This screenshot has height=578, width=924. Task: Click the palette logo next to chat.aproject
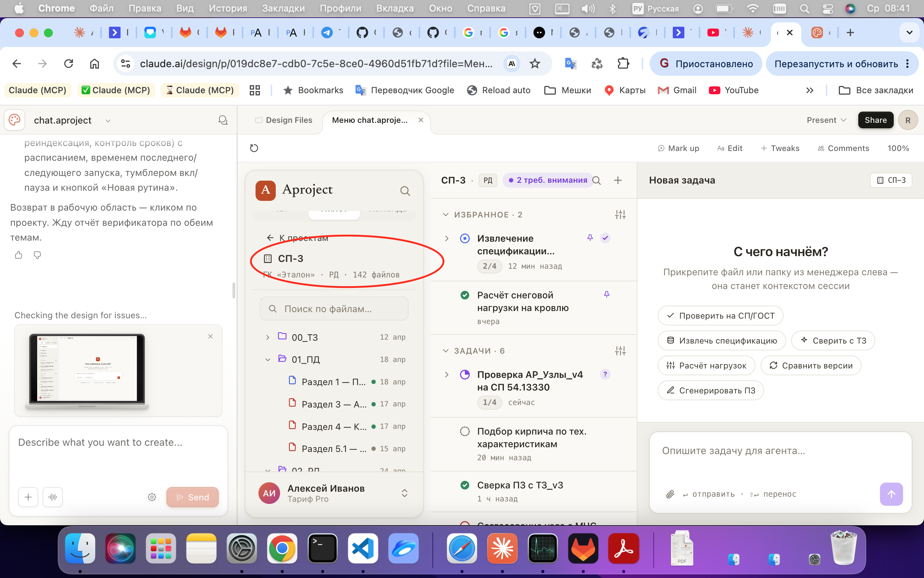[14, 120]
